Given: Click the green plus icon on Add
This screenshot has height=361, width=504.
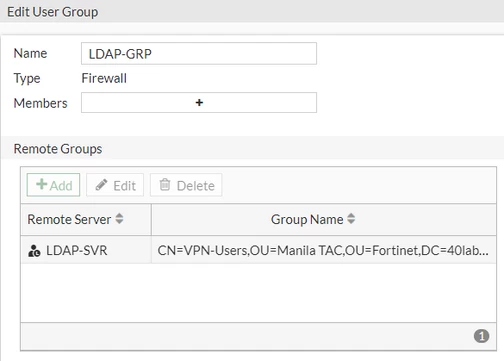Looking at the screenshot, I should click(42, 184).
